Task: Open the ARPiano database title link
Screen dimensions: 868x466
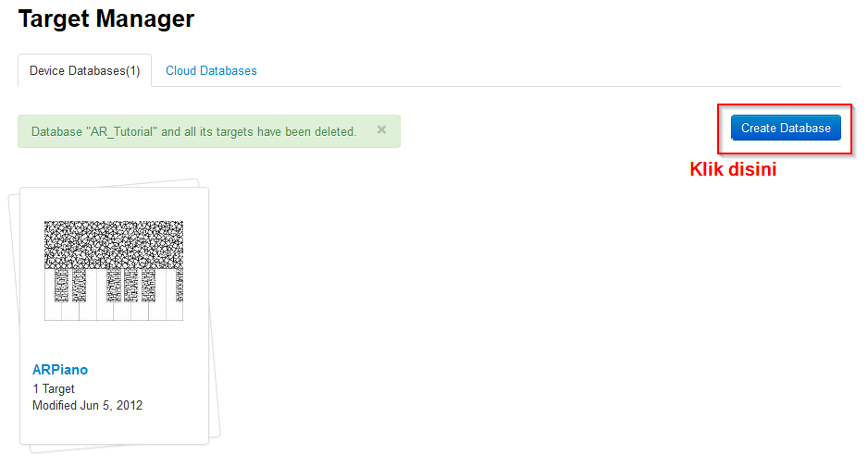Action: [x=60, y=370]
